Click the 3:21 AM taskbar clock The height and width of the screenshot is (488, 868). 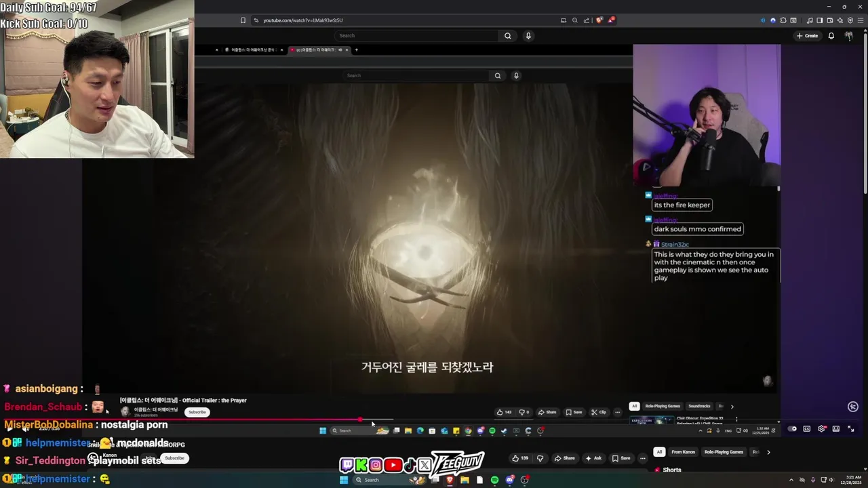click(x=850, y=480)
